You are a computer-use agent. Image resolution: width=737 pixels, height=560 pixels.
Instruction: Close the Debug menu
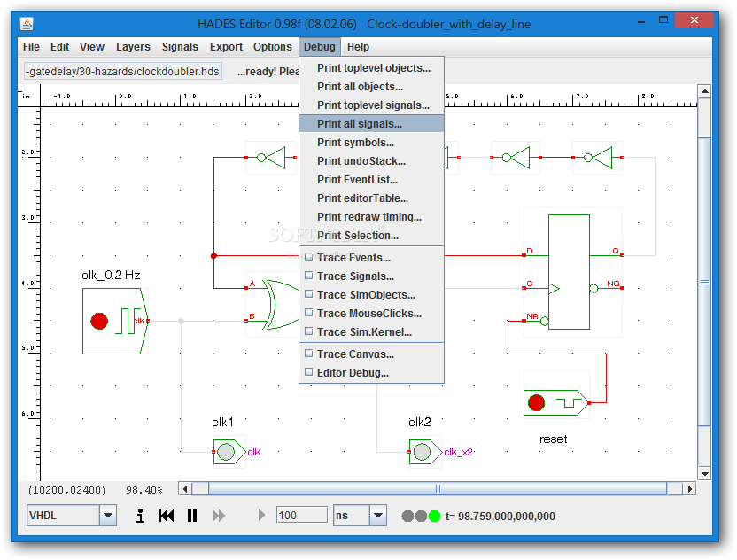[320, 47]
